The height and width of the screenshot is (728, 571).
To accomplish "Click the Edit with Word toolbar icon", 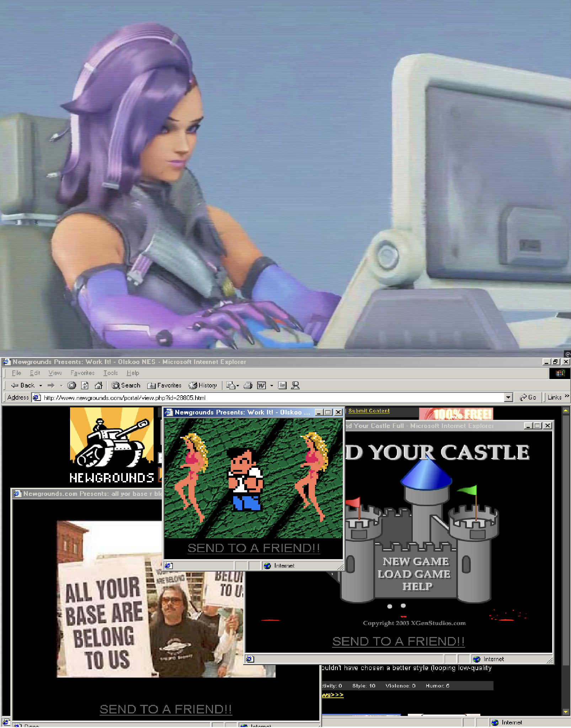I will (x=262, y=385).
